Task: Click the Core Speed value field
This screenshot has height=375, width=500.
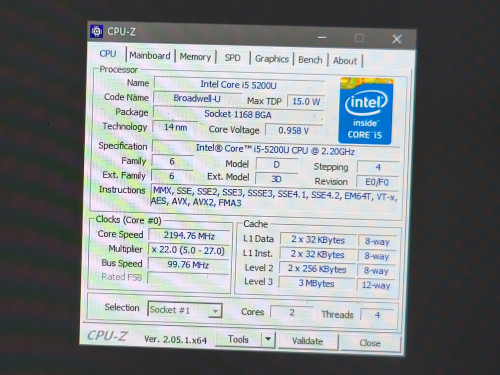Action: [x=189, y=236]
